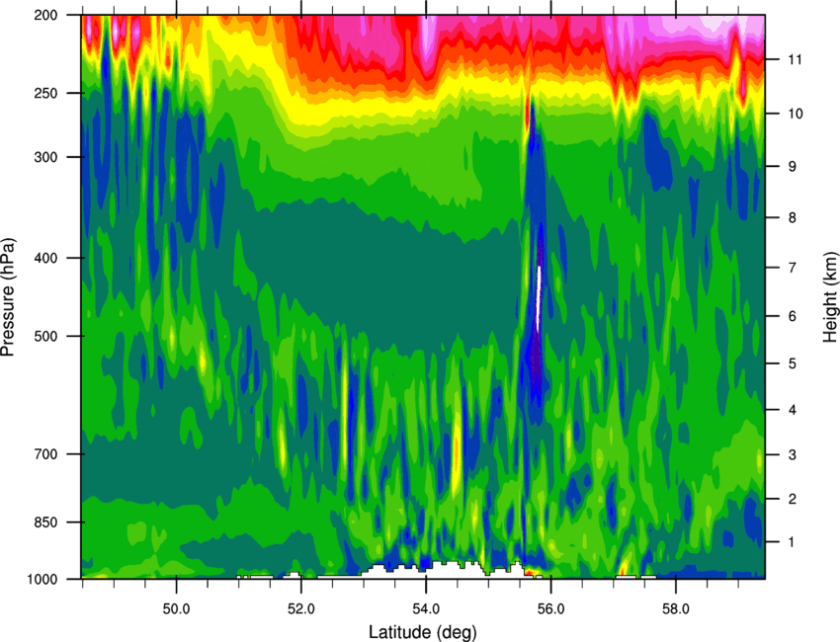Click the 54.0 latitude tick label
This screenshot has height=642, width=840.
click(x=426, y=609)
